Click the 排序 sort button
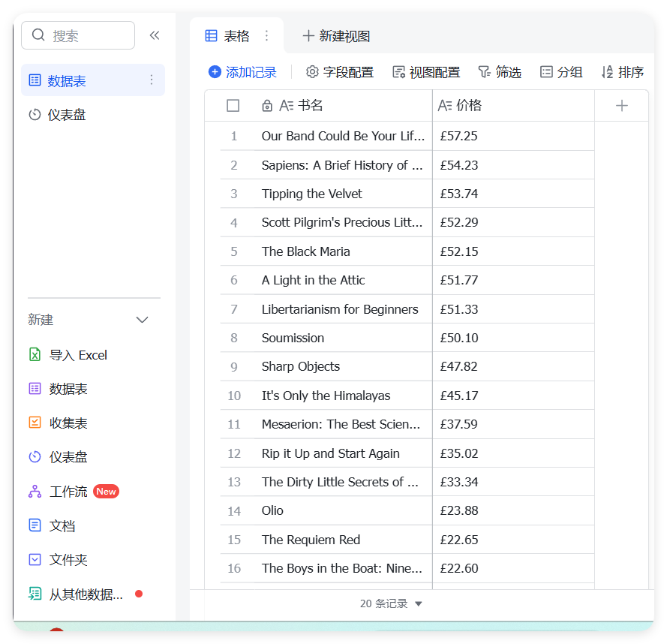Screen dimensions: 667x644 (623, 72)
